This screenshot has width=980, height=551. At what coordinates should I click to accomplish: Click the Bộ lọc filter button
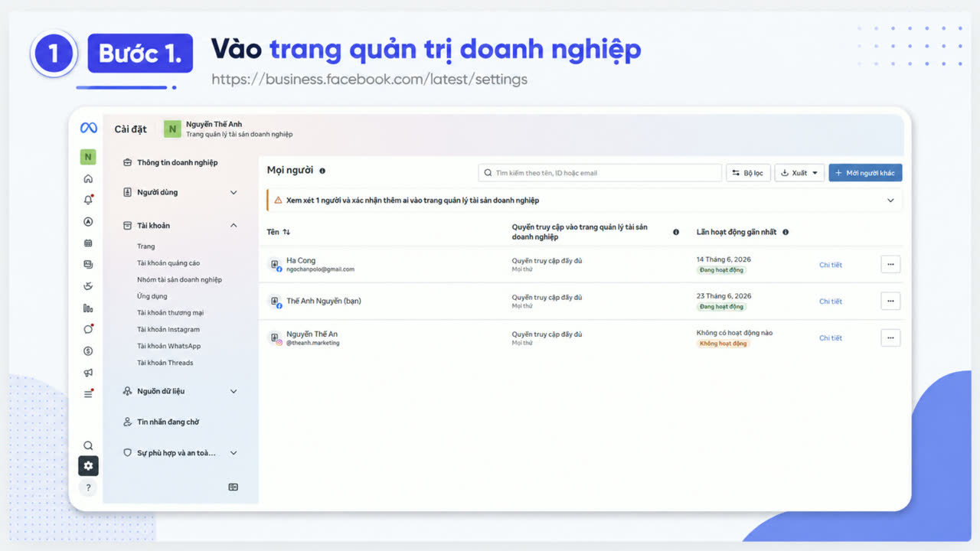[748, 173]
